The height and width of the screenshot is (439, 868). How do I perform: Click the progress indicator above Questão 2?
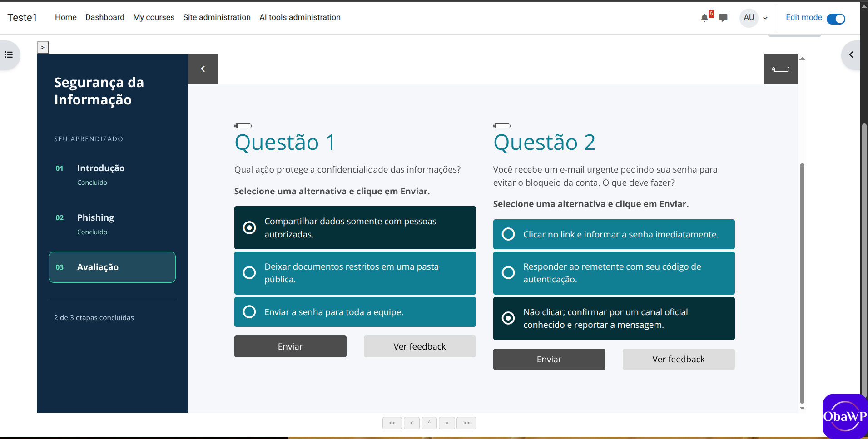pyautogui.click(x=502, y=126)
